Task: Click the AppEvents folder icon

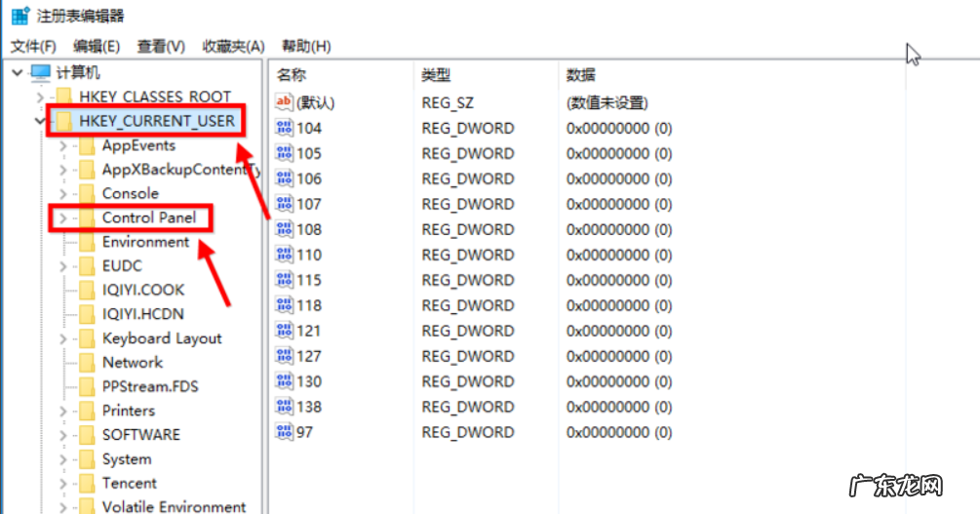Action: point(88,145)
